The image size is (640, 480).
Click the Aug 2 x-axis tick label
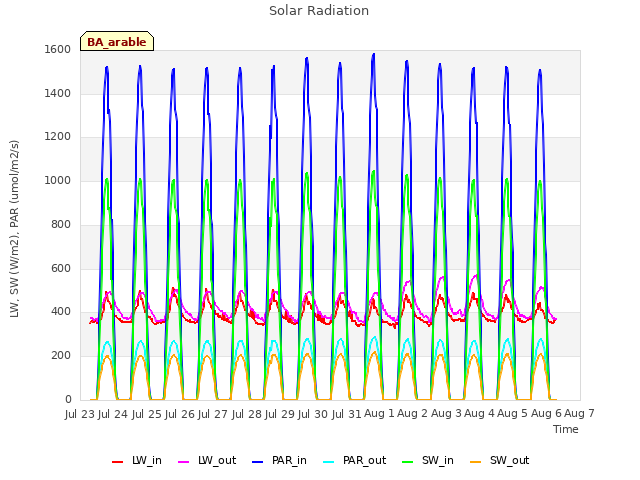tap(412, 414)
